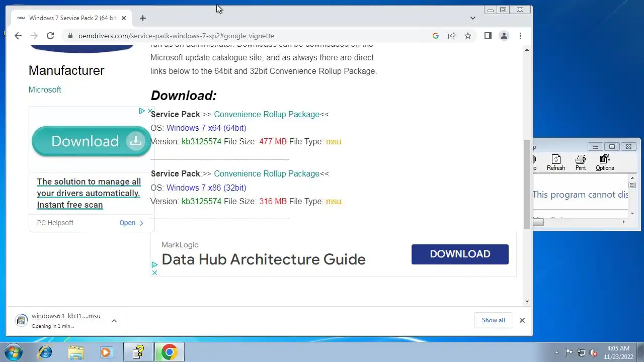Viewport: 644px width, 362px height.
Task: Close the Windows 7 Service Pack 2 tab
Action: tap(124, 18)
